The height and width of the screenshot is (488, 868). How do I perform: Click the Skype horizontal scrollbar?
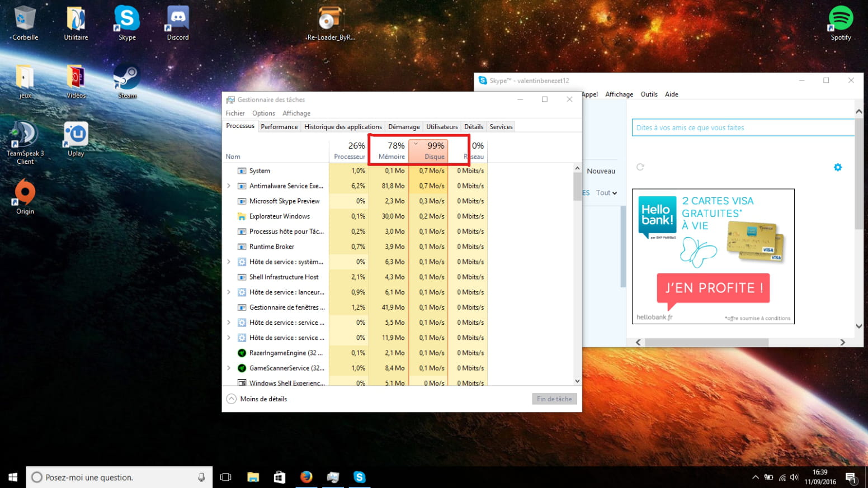pyautogui.click(x=706, y=342)
